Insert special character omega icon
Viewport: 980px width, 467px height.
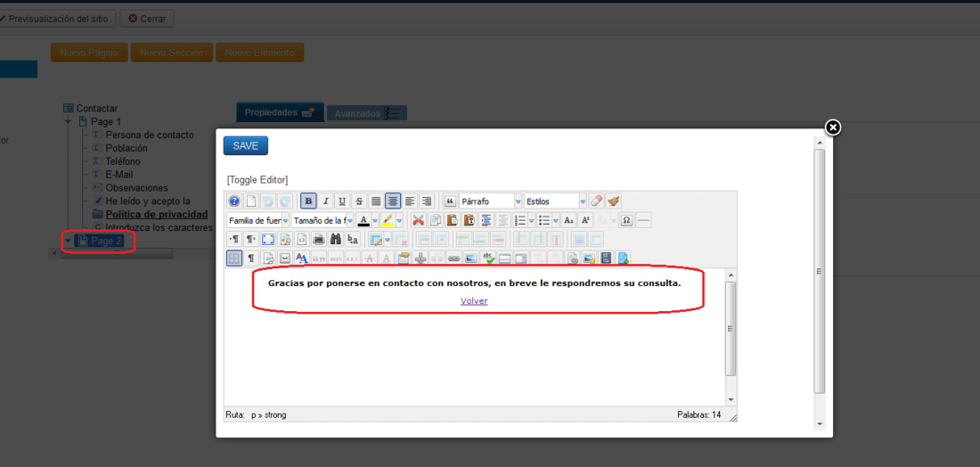626,221
